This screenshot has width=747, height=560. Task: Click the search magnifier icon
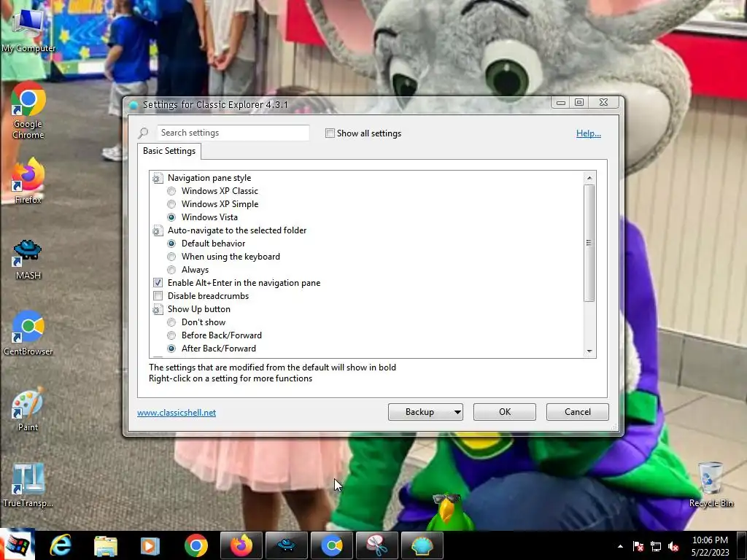(144, 133)
